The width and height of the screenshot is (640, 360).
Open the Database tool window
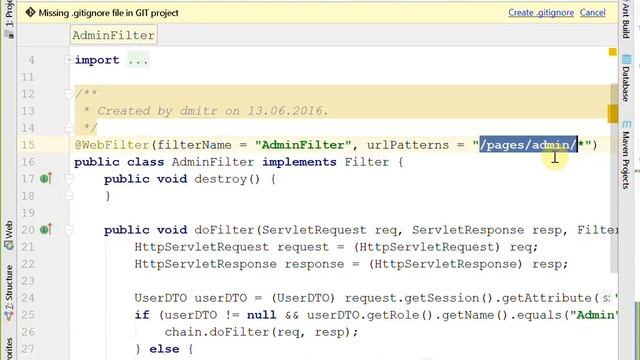point(626,78)
